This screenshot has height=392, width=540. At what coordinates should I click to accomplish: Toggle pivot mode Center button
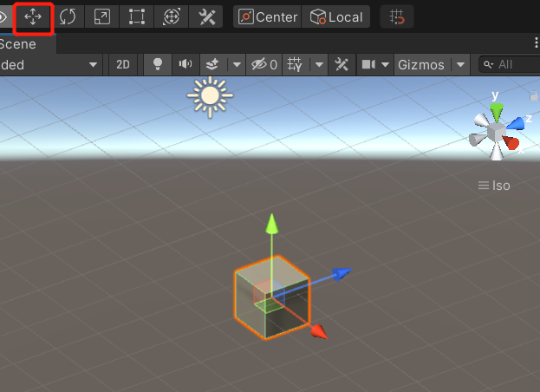(x=267, y=16)
